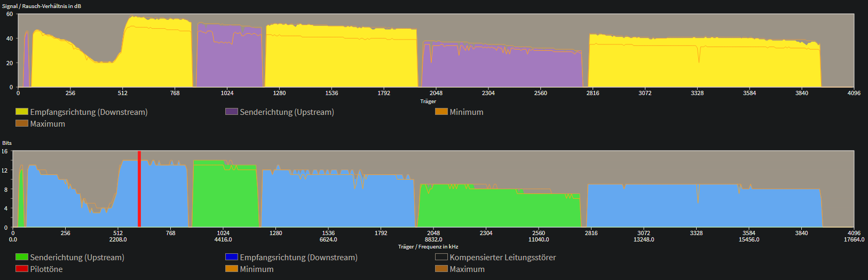Click the '60' value on the dB axis
Screen dimensions: 868x280
pyautogui.click(x=10, y=14)
